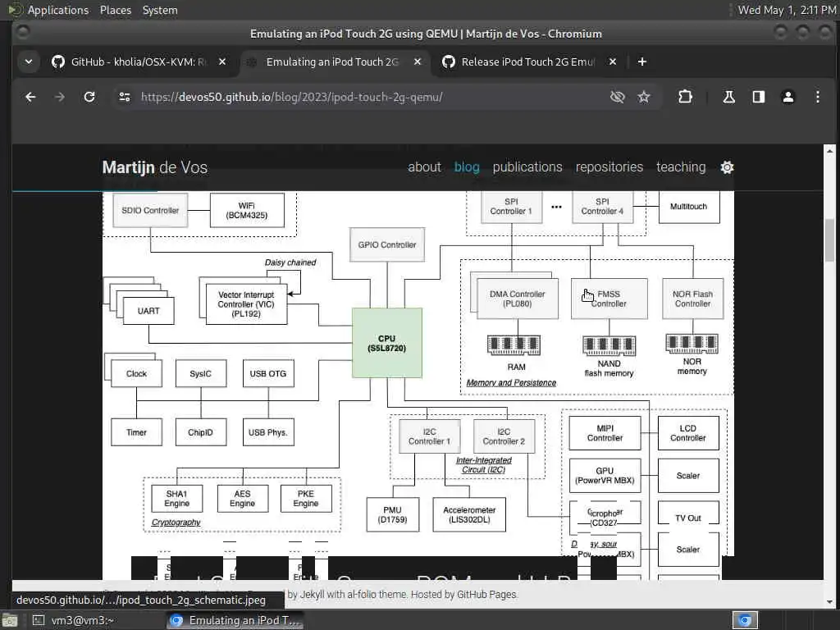Switch to the vm3@vm3:~ terminal in taskbar

(x=75, y=620)
